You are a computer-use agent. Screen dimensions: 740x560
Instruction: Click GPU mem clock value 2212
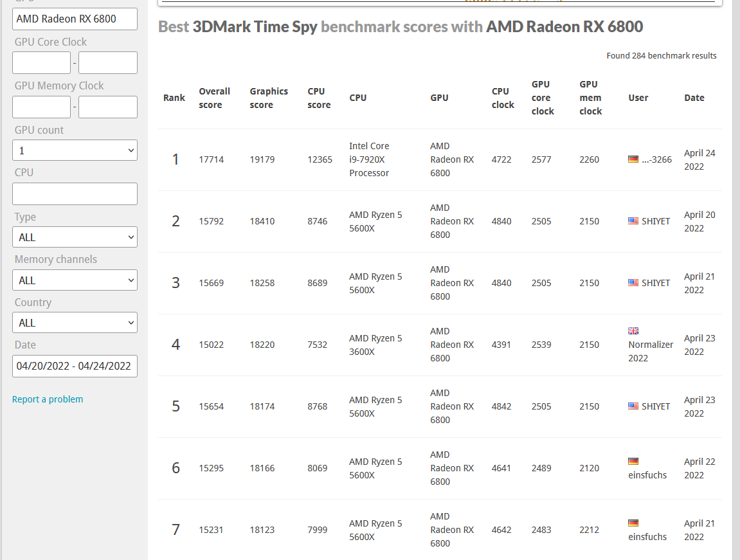589,530
